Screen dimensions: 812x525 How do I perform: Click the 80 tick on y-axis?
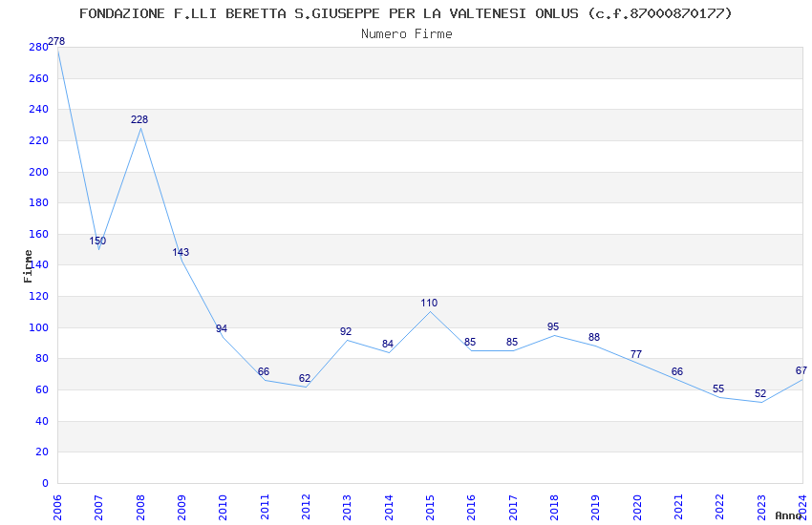[x=42, y=359]
